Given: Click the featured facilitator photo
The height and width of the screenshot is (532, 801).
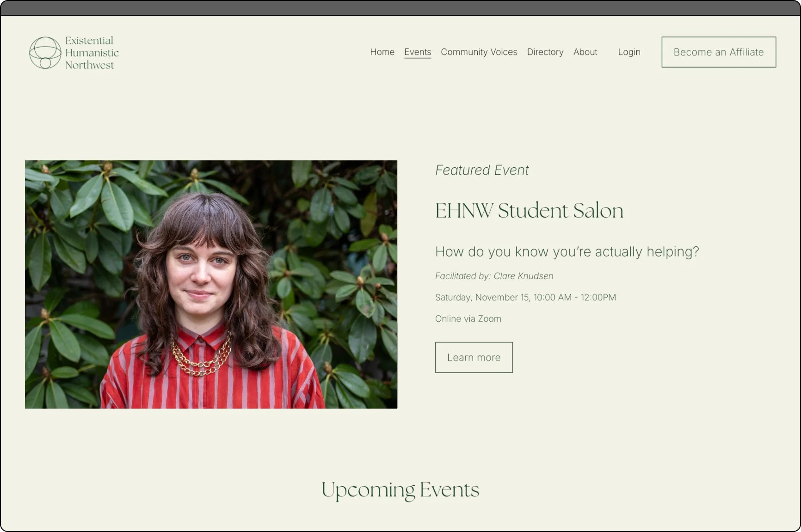Looking at the screenshot, I should point(211,284).
